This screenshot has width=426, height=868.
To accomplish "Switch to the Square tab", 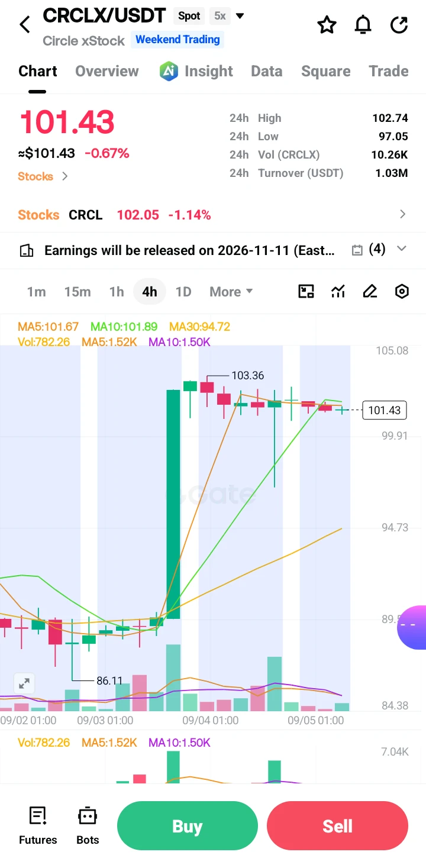I will click(x=325, y=71).
